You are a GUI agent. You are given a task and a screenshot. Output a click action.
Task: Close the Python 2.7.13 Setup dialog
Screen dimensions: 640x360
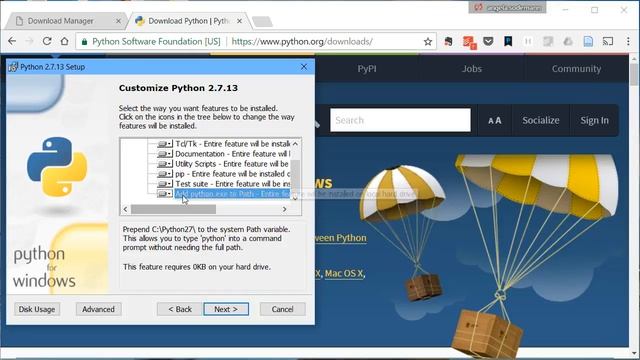(x=304, y=67)
